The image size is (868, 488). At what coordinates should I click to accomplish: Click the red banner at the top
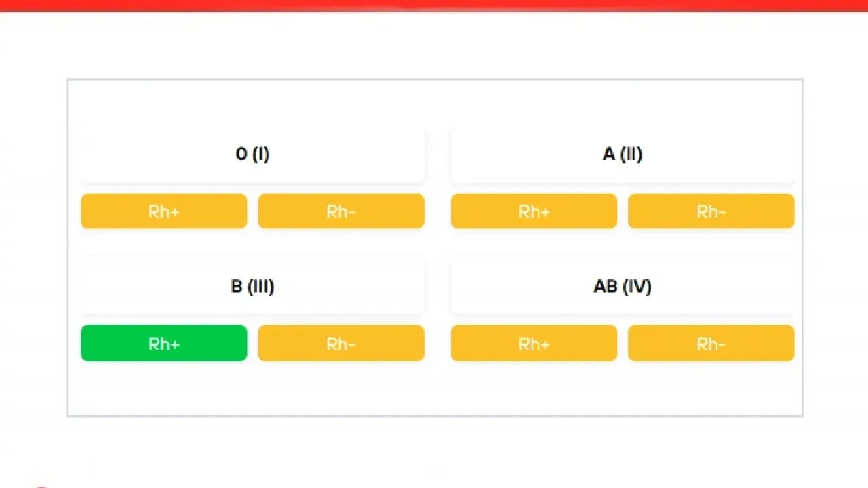coord(434,5)
